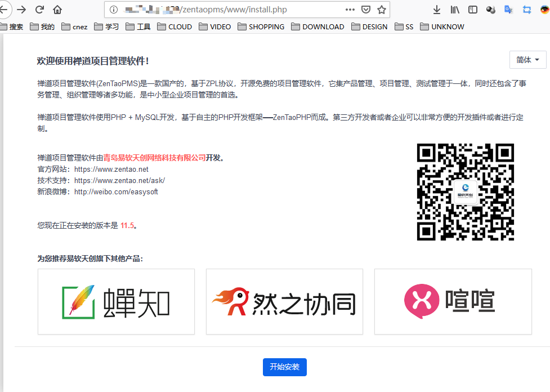Select the 欢迎使用禅道项目管理软件 heading
This screenshot has height=392, width=550.
pyautogui.click(x=93, y=61)
